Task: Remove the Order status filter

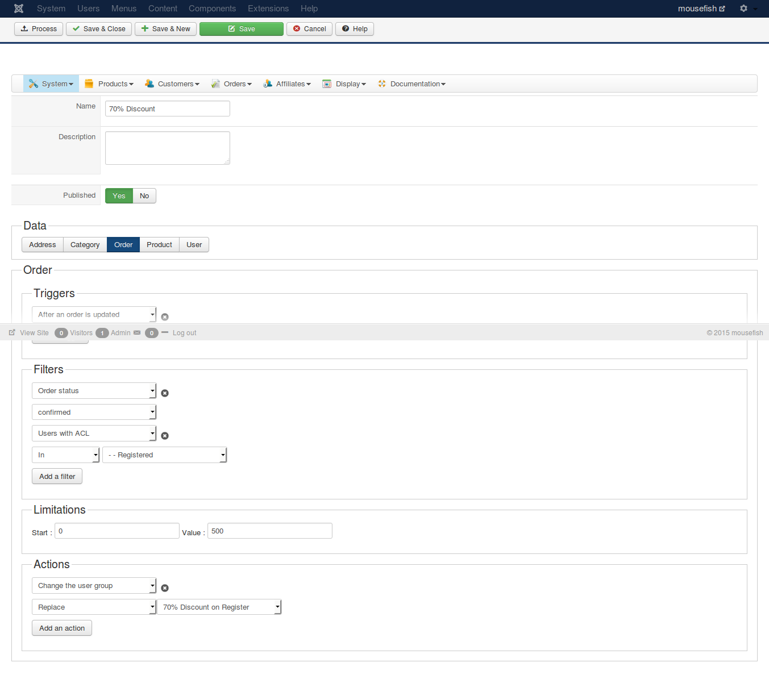Action: coord(165,393)
